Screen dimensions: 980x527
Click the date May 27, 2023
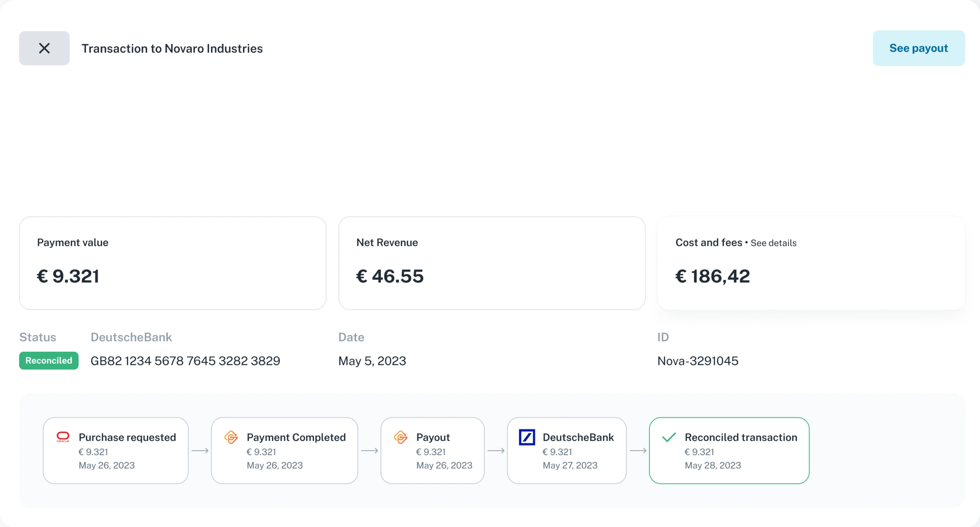tap(570, 465)
